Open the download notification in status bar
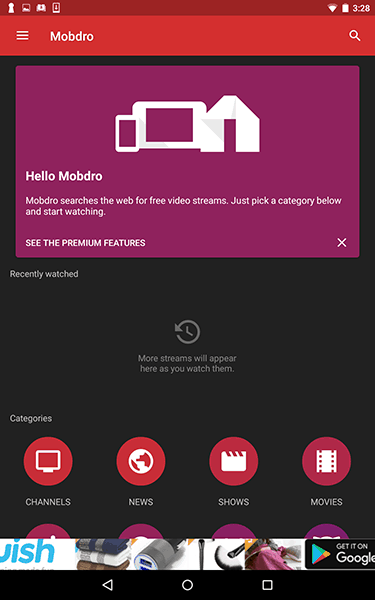375x600 pixels. pos(56,8)
